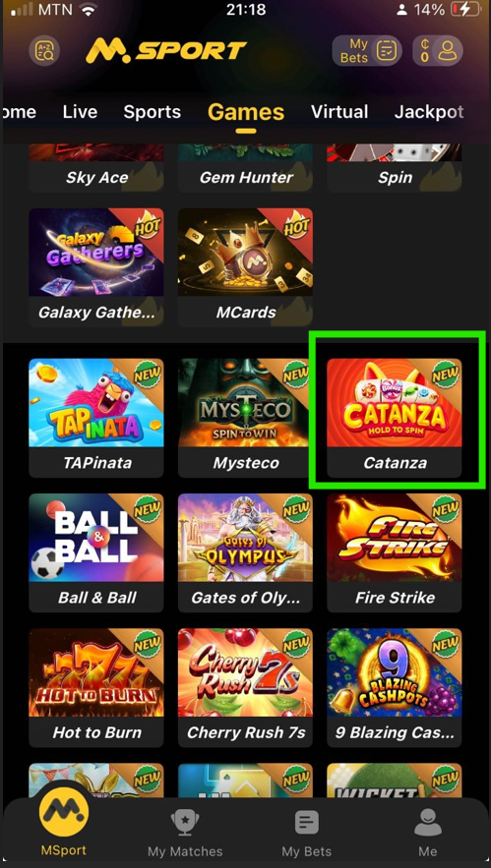Open My Bets in bottom navigation
Image resolution: width=491 pixels, height=868 pixels.
[x=306, y=835]
